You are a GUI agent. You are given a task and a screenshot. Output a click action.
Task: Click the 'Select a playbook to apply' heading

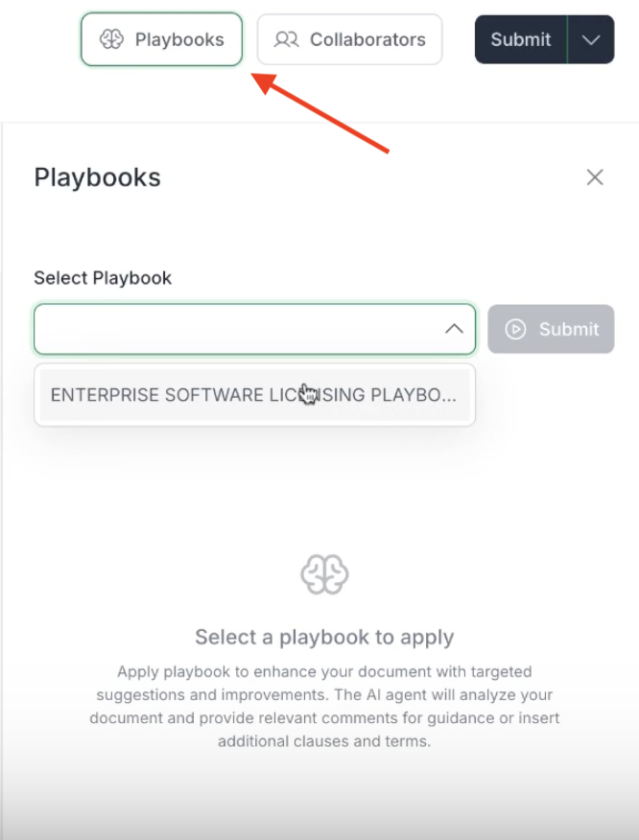tap(324, 637)
